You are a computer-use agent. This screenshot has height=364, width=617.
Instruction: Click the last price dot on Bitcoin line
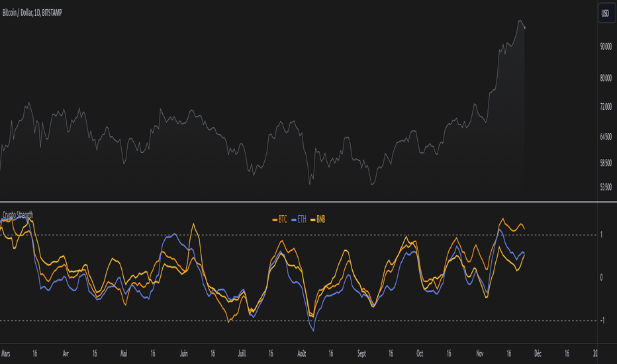click(x=524, y=28)
